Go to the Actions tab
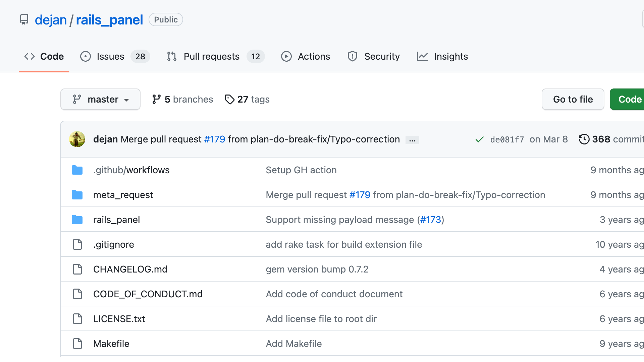The width and height of the screenshot is (644, 362). point(314,56)
